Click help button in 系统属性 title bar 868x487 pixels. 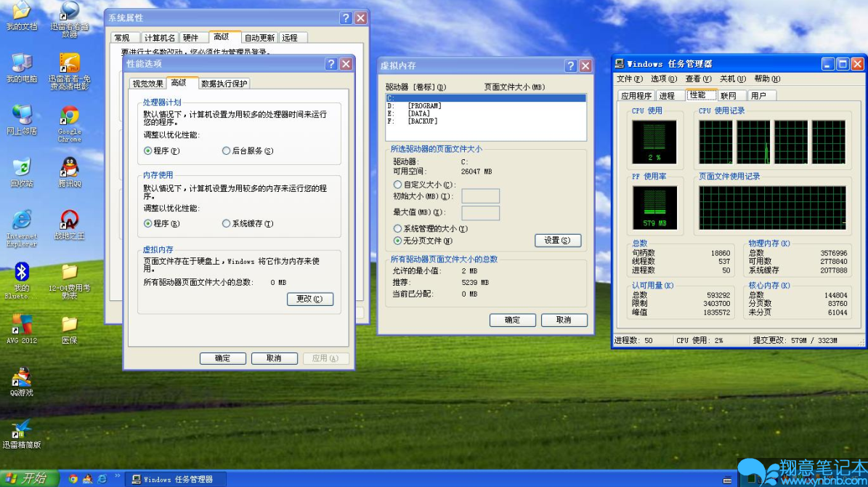[x=346, y=17]
